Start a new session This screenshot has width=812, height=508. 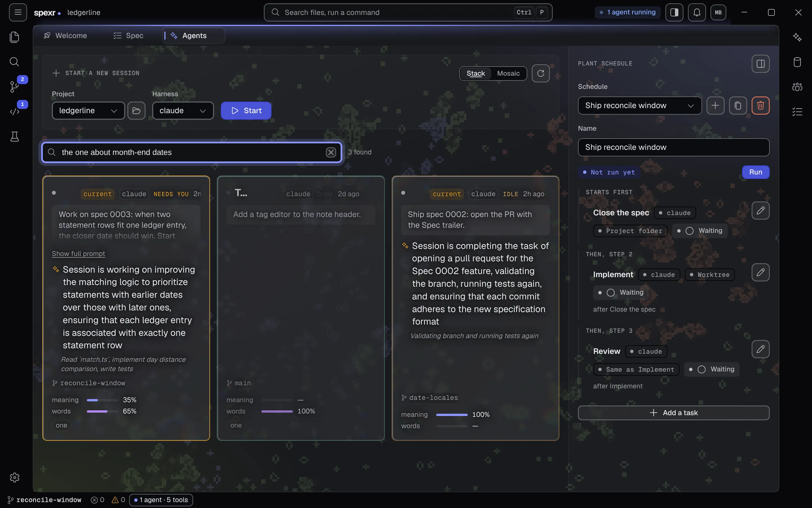click(246, 111)
